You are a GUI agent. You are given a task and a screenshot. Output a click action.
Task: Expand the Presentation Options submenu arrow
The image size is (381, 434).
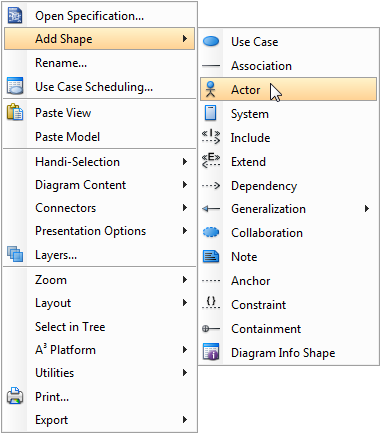click(185, 231)
